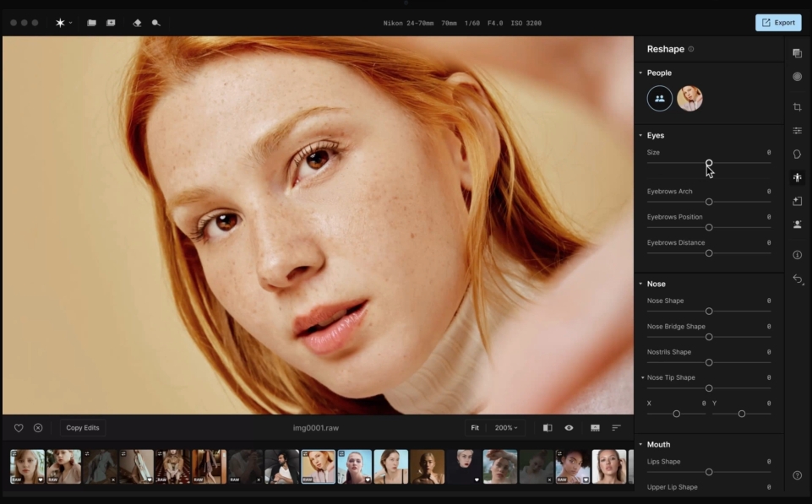This screenshot has width=812, height=504.
Task: Click the Export button
Action: pos(777,23)
